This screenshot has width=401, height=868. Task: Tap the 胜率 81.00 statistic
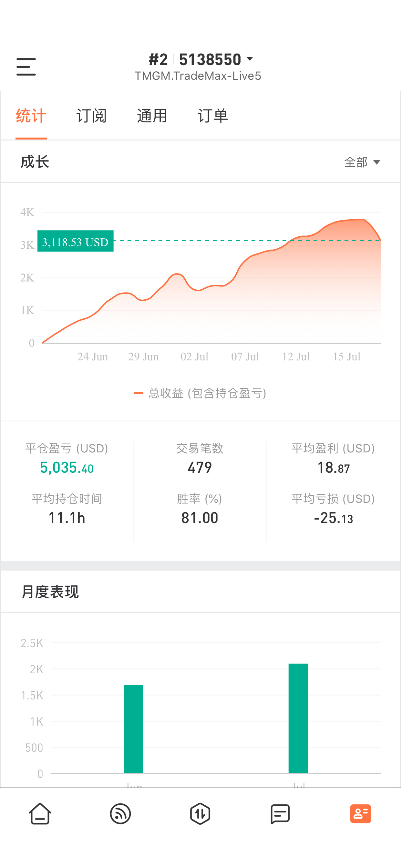(x=200, y=518)
